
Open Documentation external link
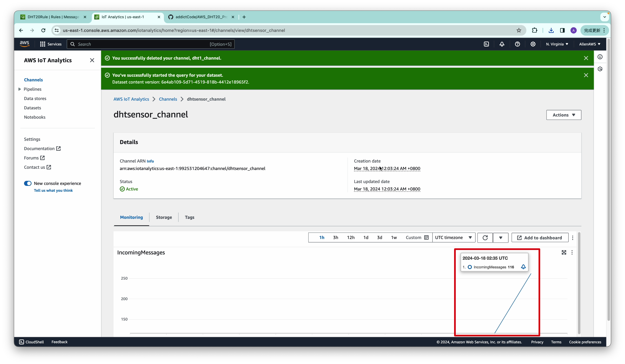coord(42,148)
